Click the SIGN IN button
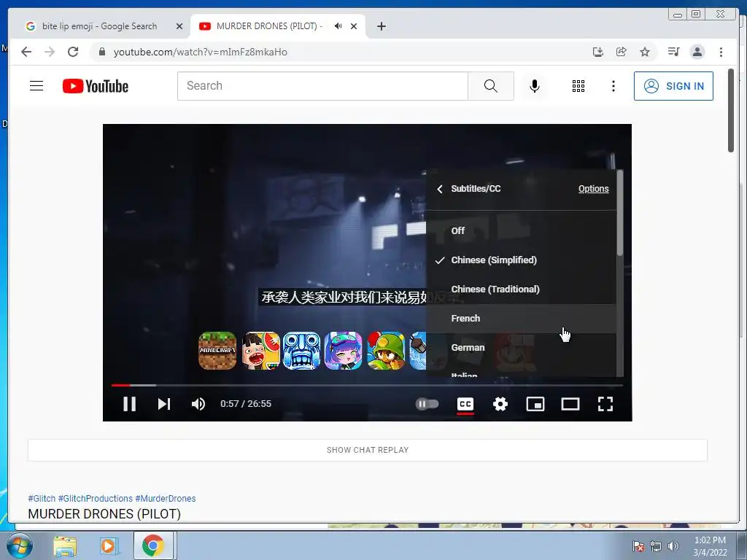This screenshot has width=747, height=560. coord(673,86)
